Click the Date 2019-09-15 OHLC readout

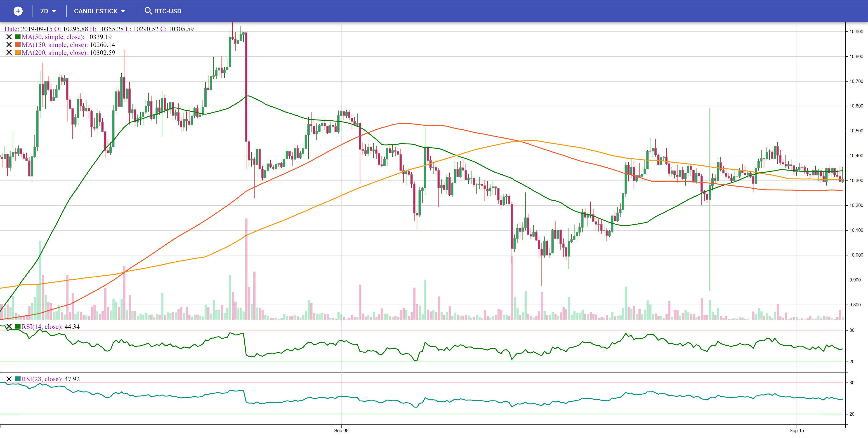(99, 29)
